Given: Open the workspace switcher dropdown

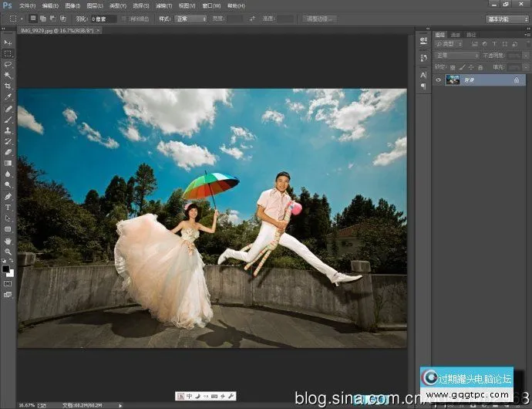Looking at the screenshot, I should coord(507,19).
